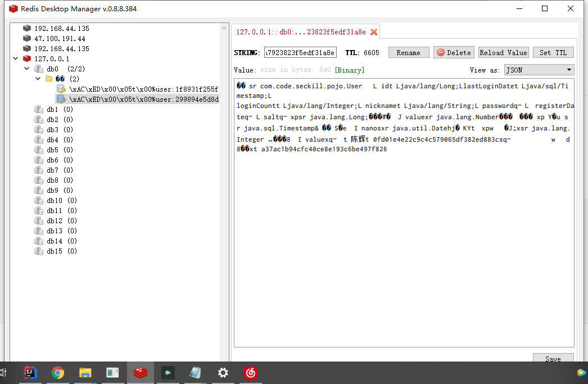This screenshot has height=384, width=588.
Task: Click the Rename button
Action: (x=408, y=52)
